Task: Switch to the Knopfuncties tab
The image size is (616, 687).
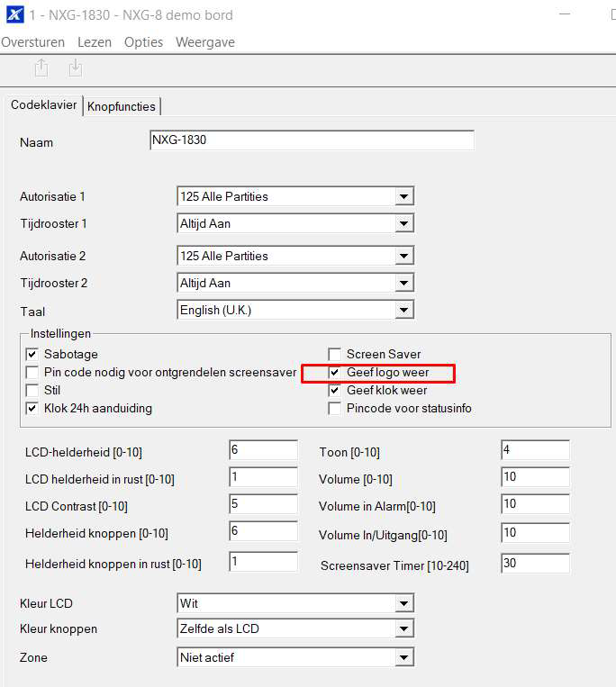Action: [122, 106]
